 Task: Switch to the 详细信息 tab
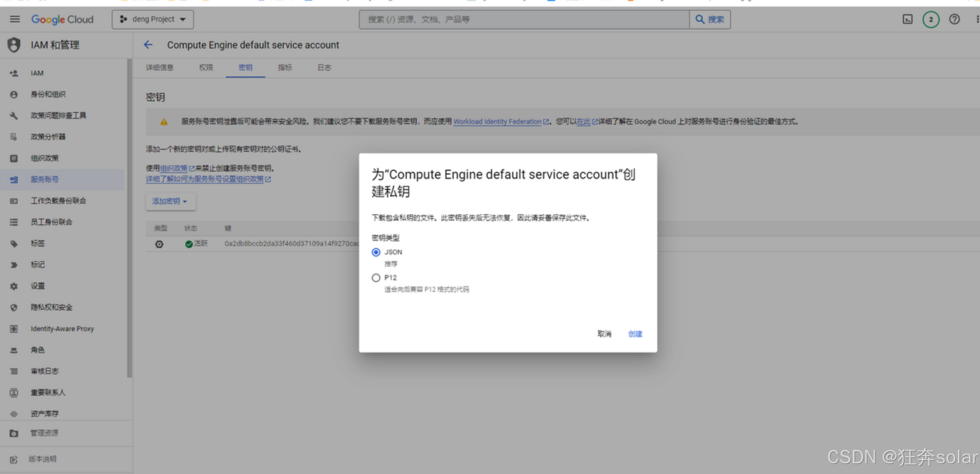(x=160, y=68)
